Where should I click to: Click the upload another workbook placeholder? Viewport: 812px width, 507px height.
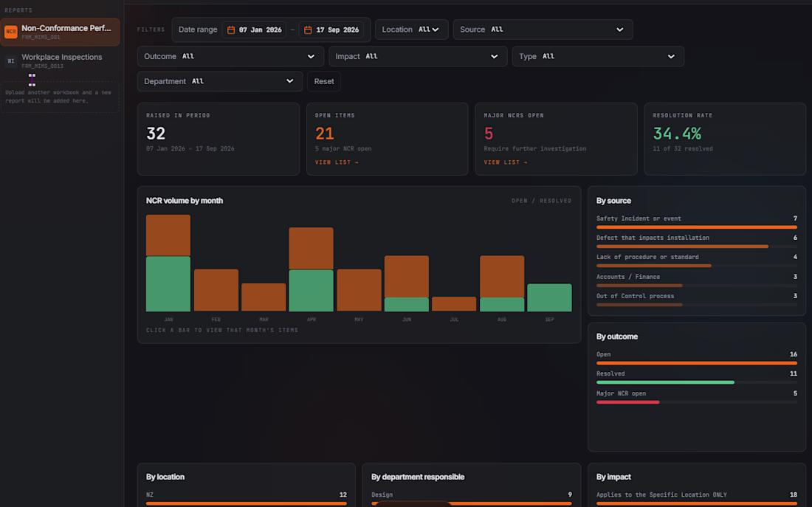pyautogui.click(x=60, y=97)
